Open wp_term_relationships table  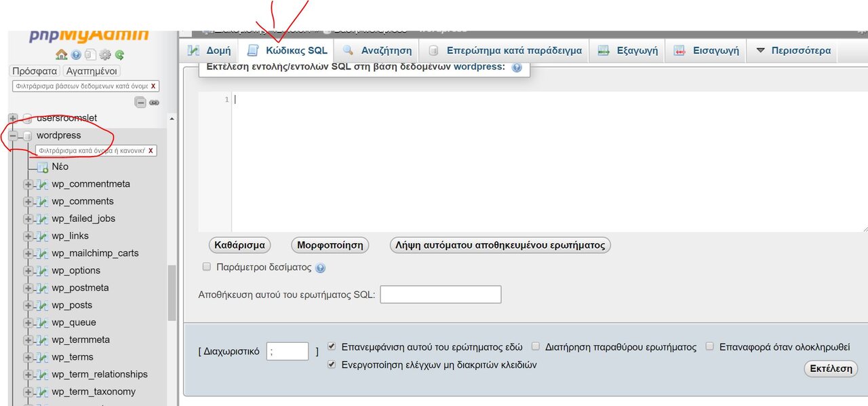(100, 375)
